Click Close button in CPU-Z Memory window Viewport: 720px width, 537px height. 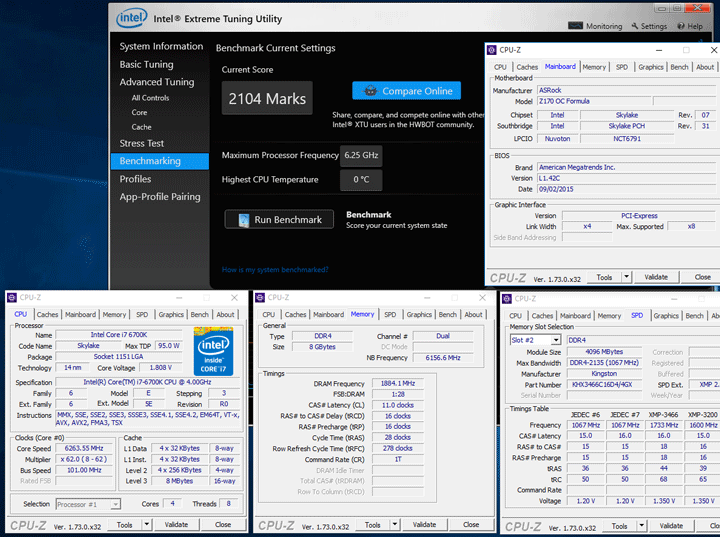[471, 524]
